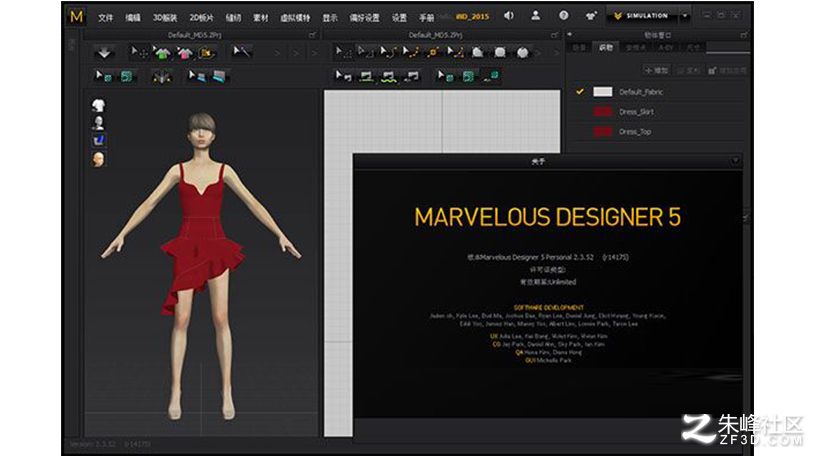The image size is (815, 456).
Task: Click the 2D edit sewing arrow tool
Action: pyautogui.click(x=343, y=76)
